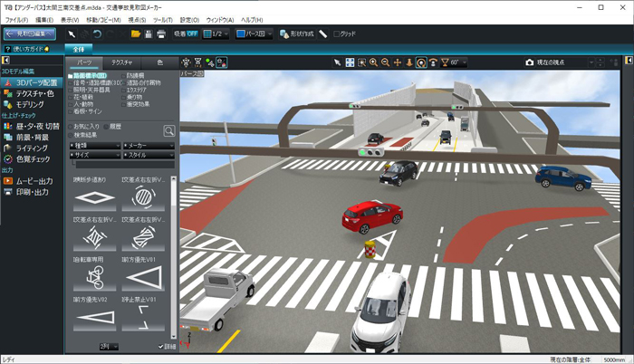Viewport: 634px width, 364px height.
Task: Click the save floppy disk icon
Action: point(148,34)
